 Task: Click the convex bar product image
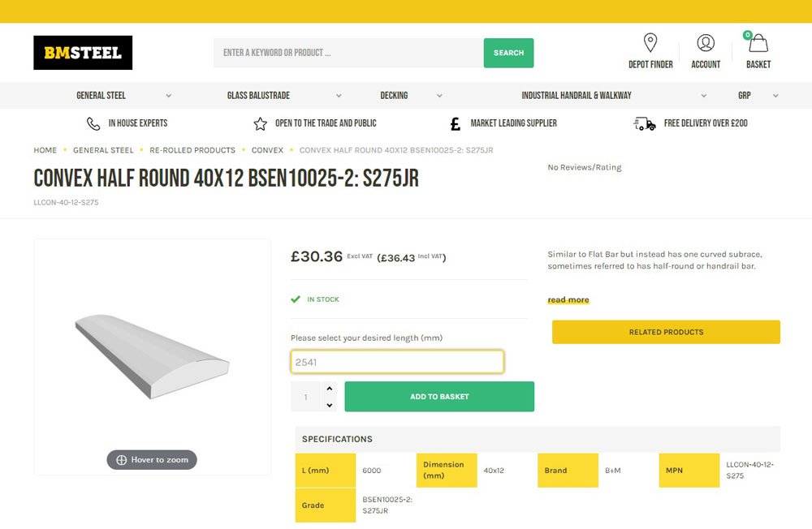(x=152, y=356)
